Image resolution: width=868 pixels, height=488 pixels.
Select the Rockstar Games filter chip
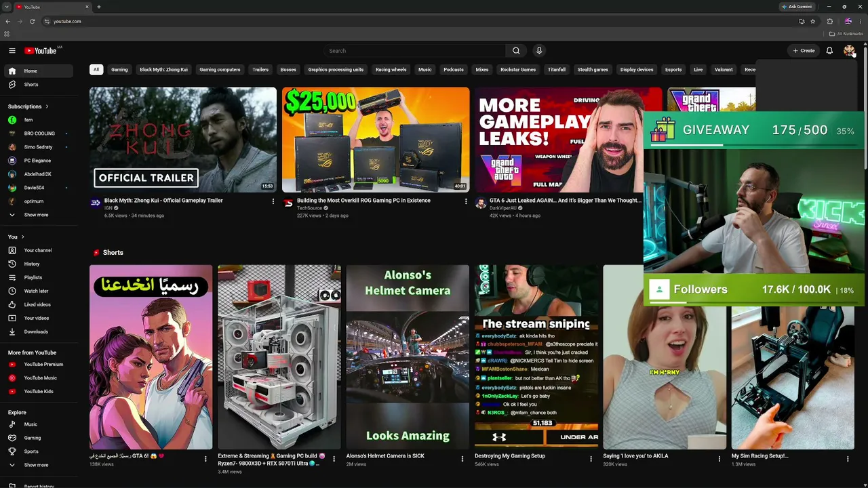click(518, 70)
